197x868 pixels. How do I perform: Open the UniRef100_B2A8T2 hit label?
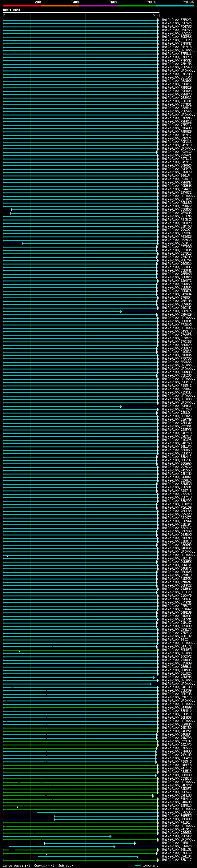tap(176, 280)
